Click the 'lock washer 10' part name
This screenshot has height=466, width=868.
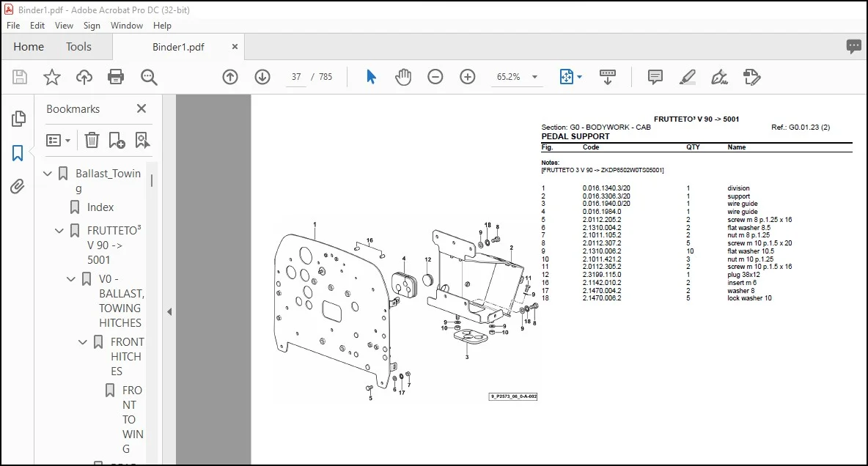pos(749,298)
